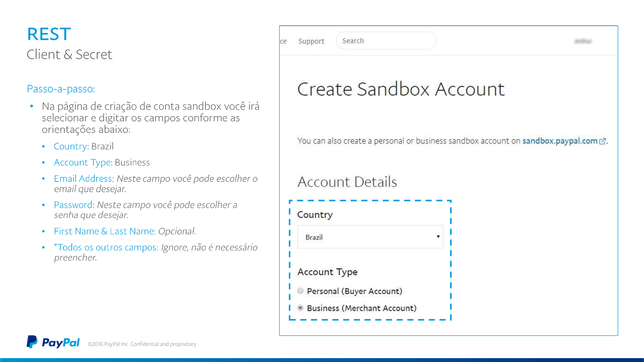Click the Account Details section heading

click(347, 182)
